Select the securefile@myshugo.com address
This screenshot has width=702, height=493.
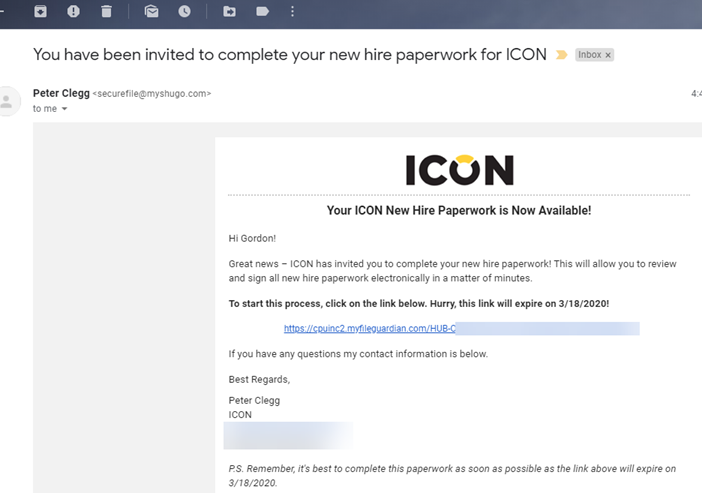(152, 94)
